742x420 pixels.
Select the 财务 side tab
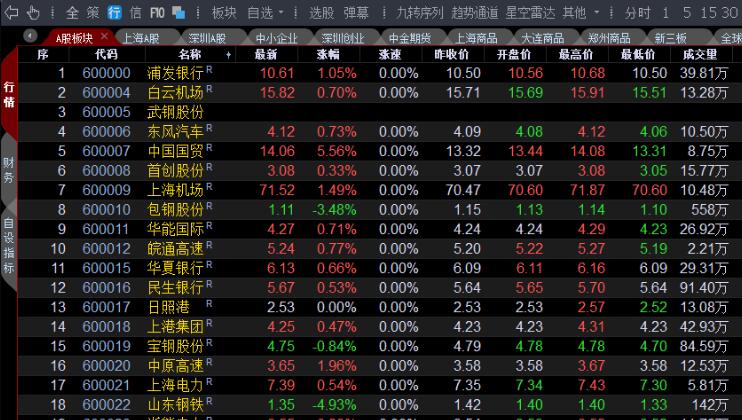9,170
